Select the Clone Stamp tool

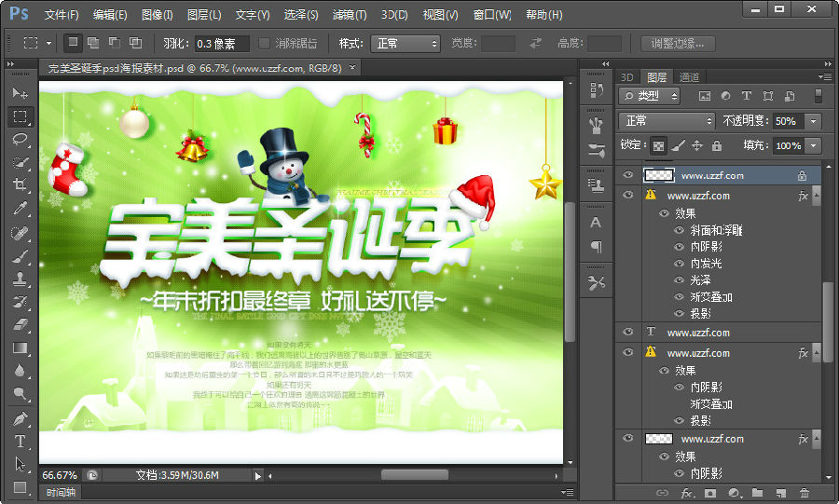(x=21, y=279)
